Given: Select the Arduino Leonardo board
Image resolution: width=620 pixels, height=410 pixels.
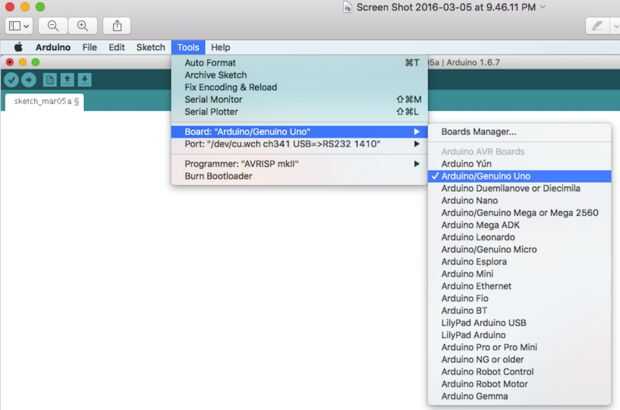Looking at the screenshot, I should (x=520, y=238).
